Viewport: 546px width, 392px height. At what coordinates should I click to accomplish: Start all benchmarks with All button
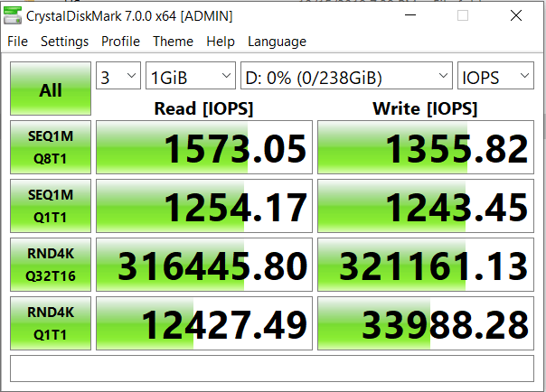(x=51, y=89)
